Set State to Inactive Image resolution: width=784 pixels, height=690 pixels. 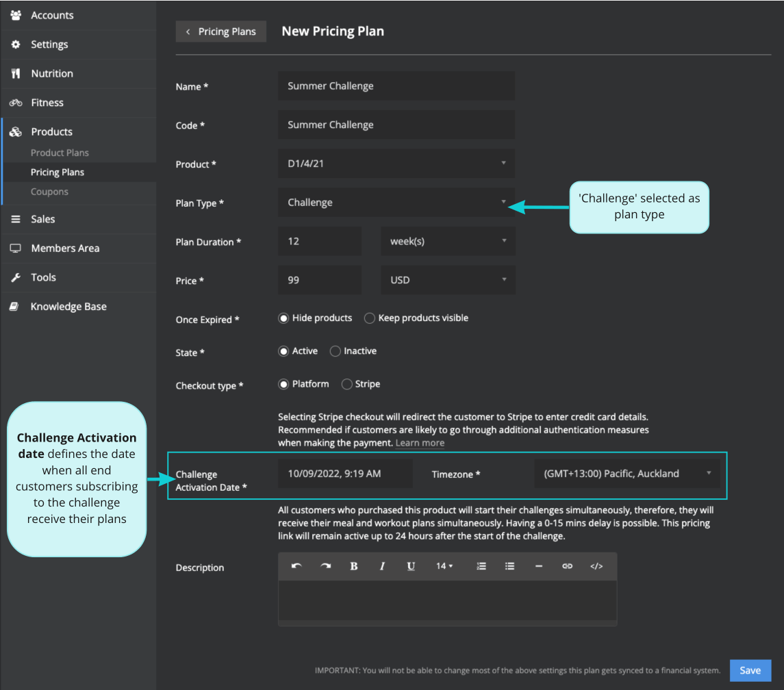click(x=336, y=351)
